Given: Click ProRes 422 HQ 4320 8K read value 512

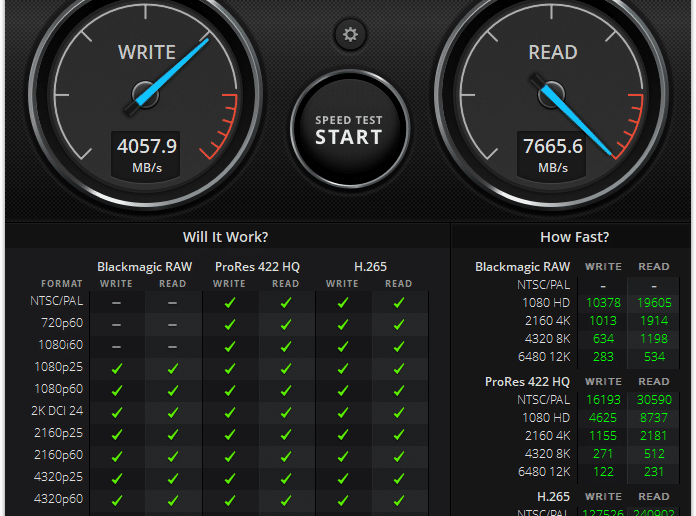Looking at the screenshot, I should [x=654, y=454].
